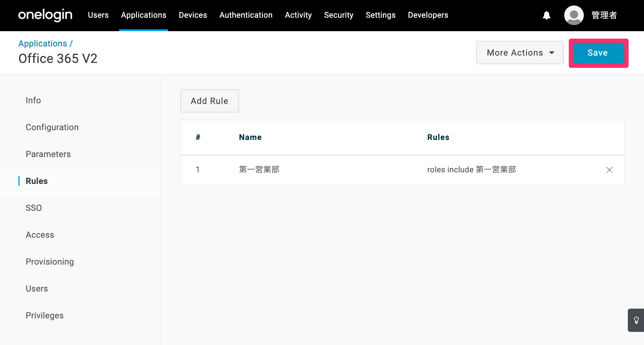Open the Devices menu
Viewport: 644px width, 345px height.
[x=193, y=15]
